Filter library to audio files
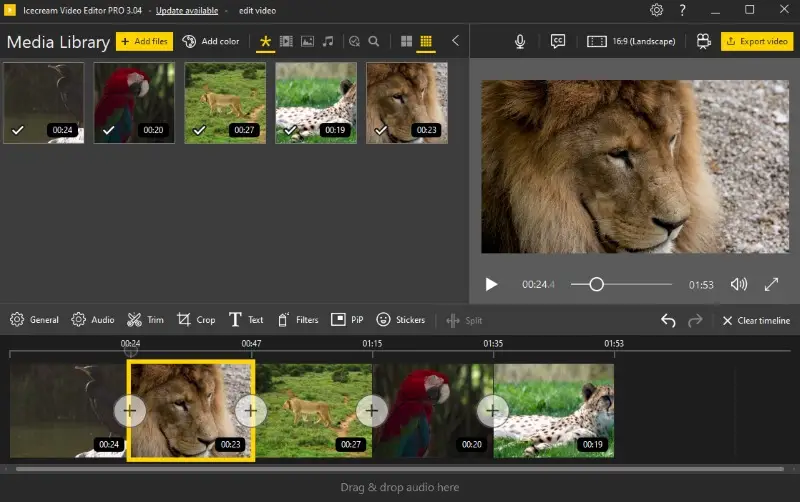 click(x=328, y=41)
